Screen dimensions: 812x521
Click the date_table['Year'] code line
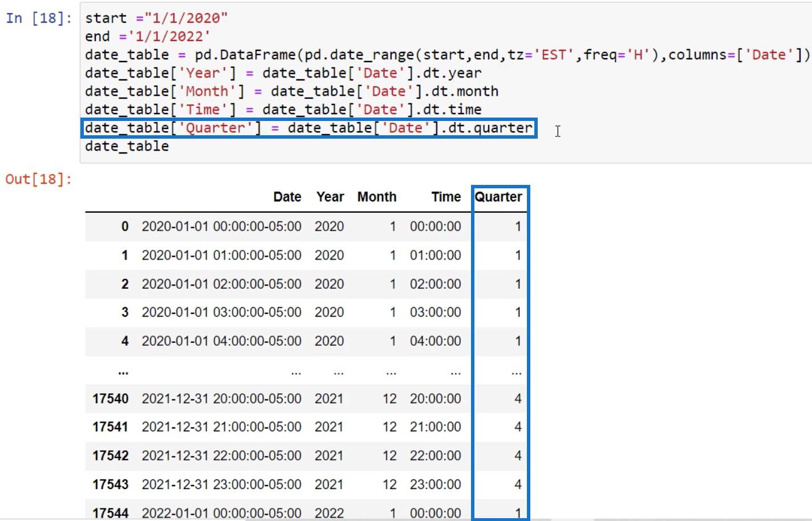(x=283, y=73)
